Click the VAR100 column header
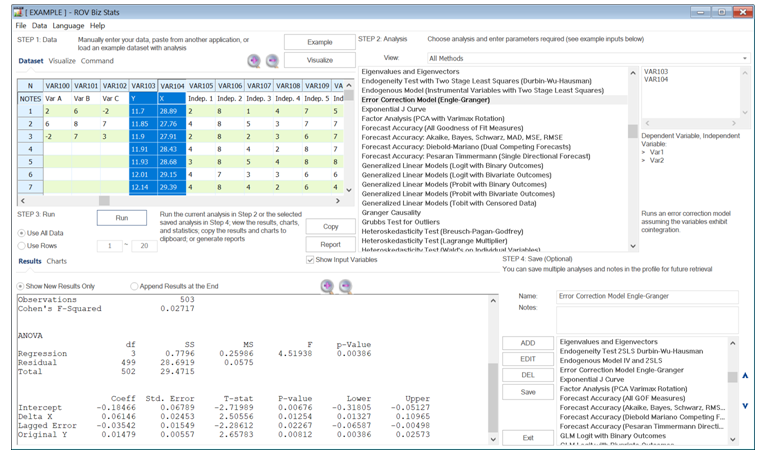766x455 pixels. [58, 86]
